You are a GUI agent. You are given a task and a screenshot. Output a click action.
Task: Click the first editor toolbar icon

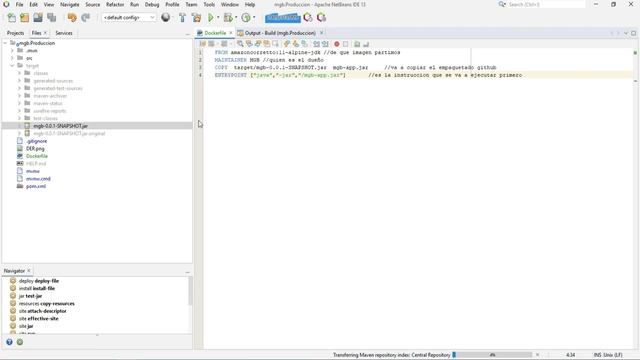pyautogui.click(x=202, y=44)
